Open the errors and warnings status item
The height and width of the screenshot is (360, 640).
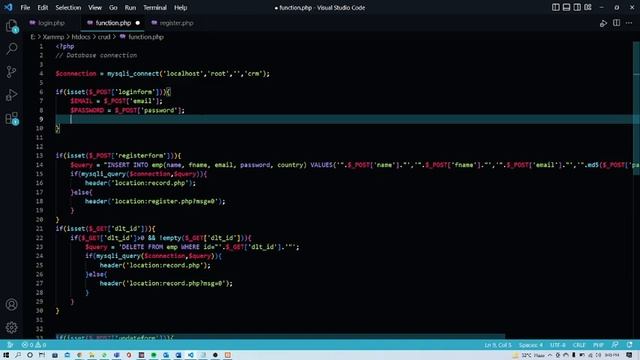33,345
